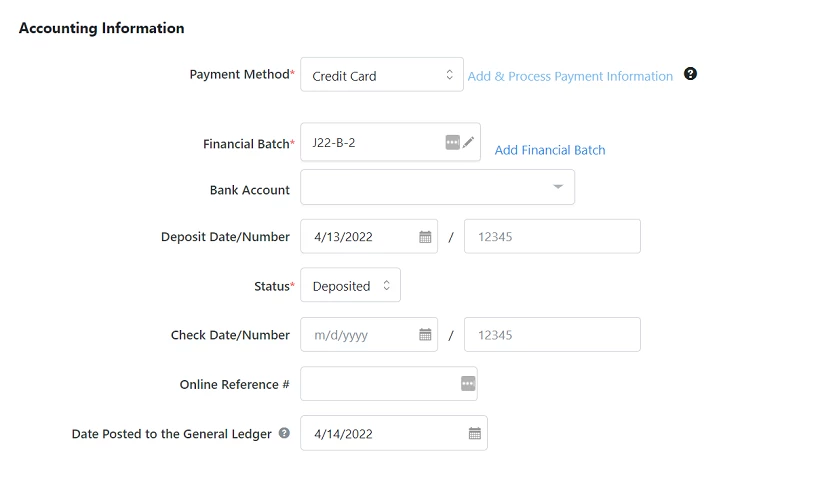
Task: Open the Status dropdown showing Deposited
Action: pyautogui.click(x=350, y=285)
